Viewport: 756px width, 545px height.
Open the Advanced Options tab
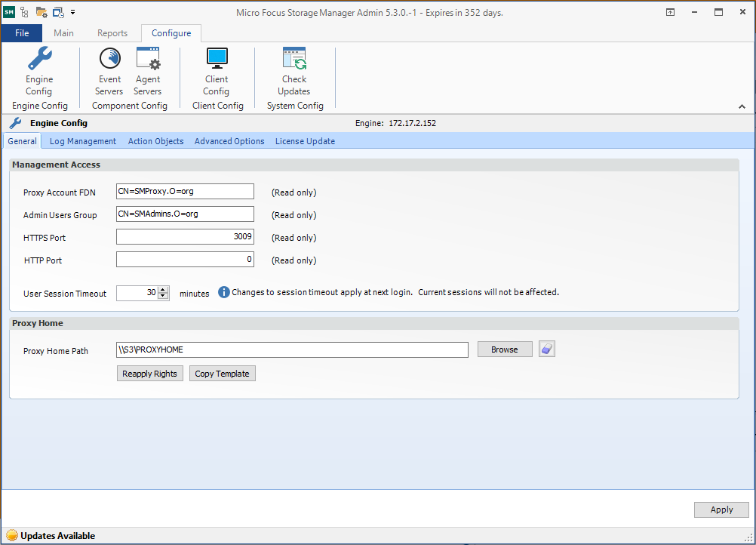pyautogui.click(x=229, y=141)
